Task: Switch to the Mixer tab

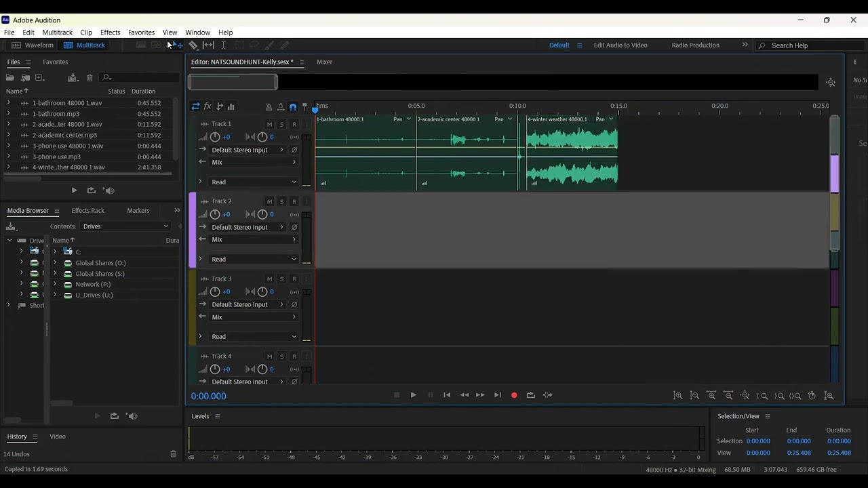Action: (x=325, y=62)
